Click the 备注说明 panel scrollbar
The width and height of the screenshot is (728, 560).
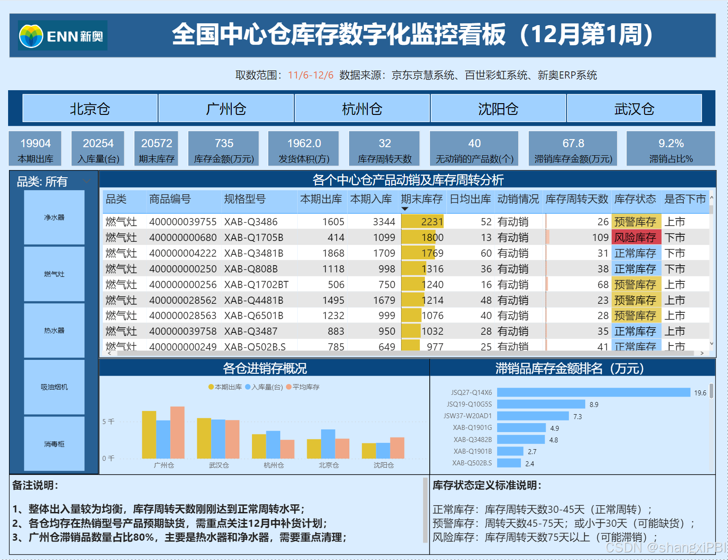pos(425,511)
